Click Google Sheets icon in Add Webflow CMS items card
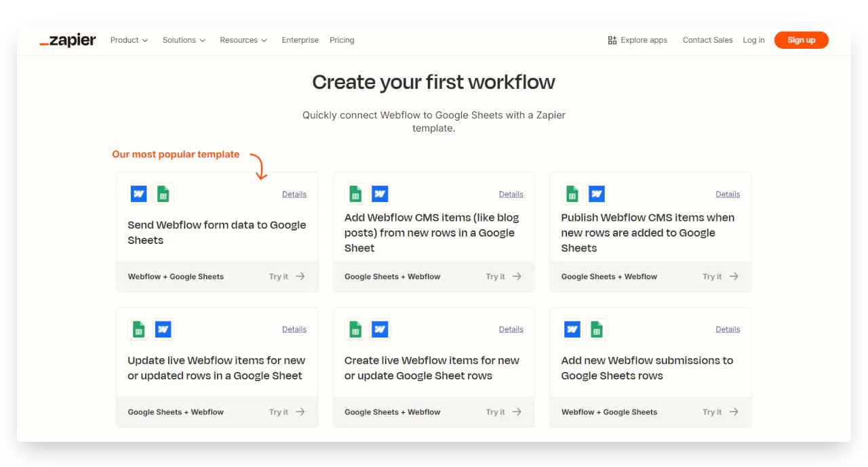Image resolution: width=868 pixels, height=467 pixels. coord(355,194)
